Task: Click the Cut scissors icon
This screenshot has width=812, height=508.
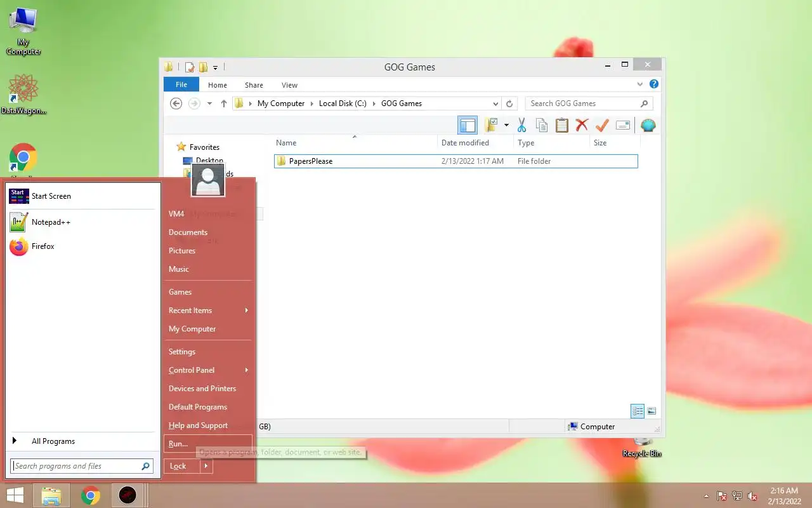Action: coord(521,125)
